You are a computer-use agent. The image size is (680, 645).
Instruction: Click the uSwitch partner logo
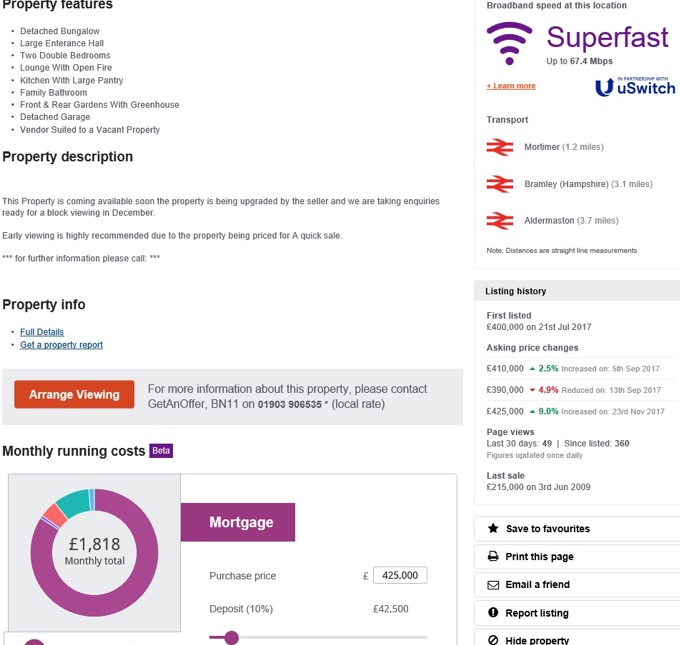pyautogui.click(x=634, y=87)
